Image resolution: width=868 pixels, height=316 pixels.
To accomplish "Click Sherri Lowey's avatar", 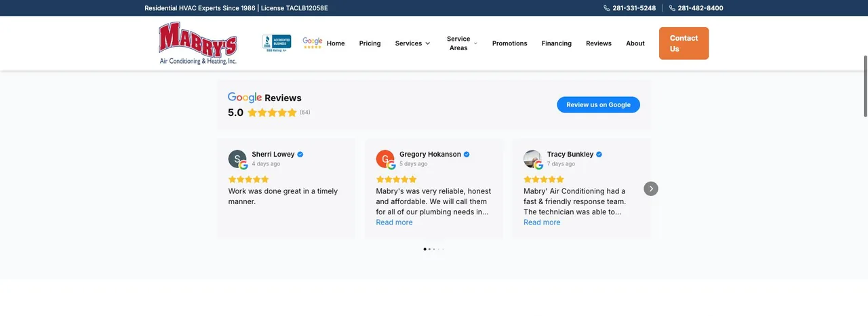I will (237, 159).
